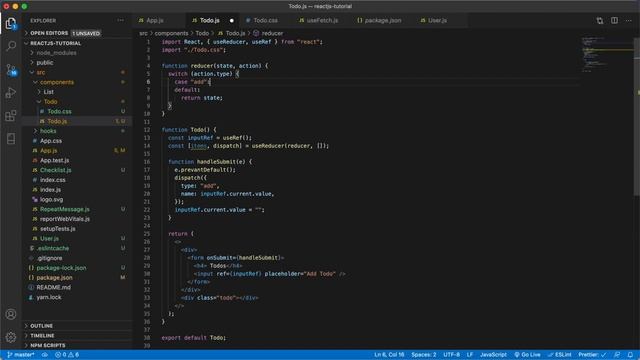Switch to the useFetch.js tab

[322, 20]
